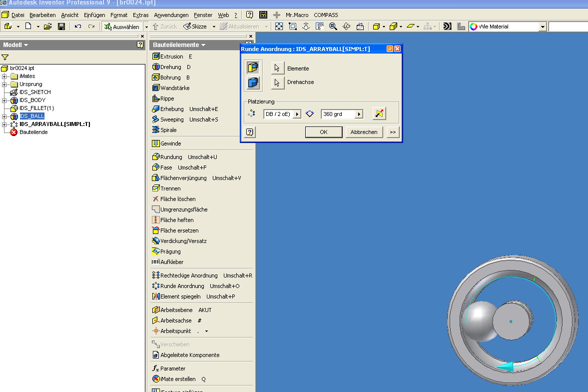Select the Extrusion feature tool
The image size is (588, 392).
pyautogui.click(x=171, y=56)
